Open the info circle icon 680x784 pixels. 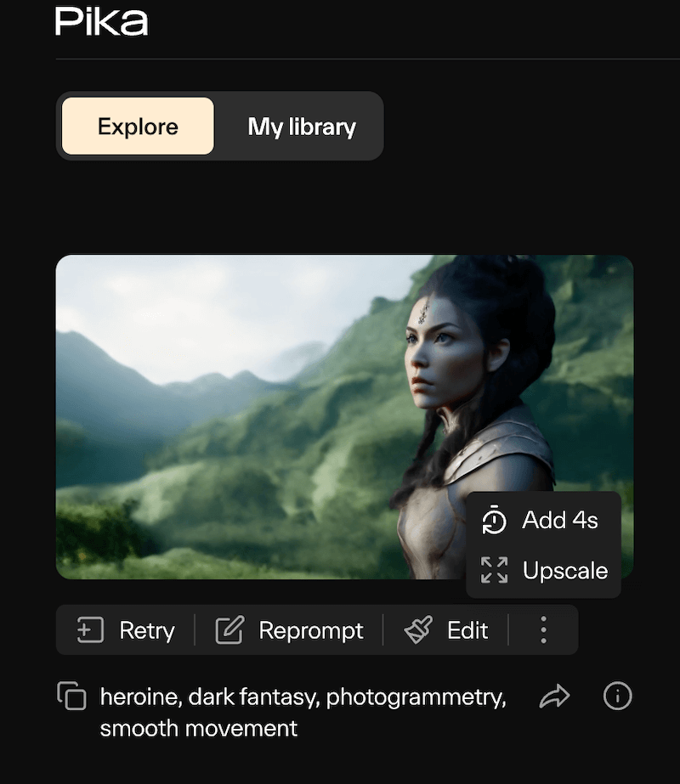[x=617, y=697]
